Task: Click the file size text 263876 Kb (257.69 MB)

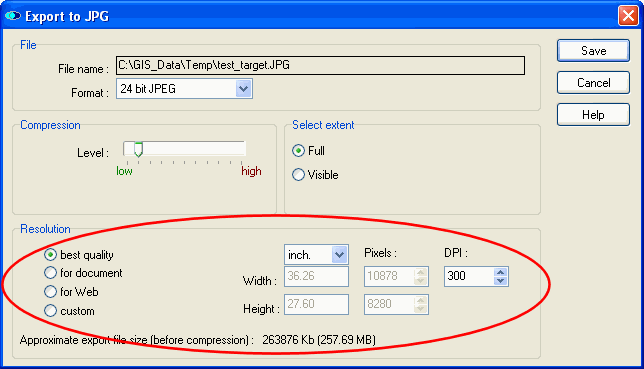Action: [x=319, y=340]
